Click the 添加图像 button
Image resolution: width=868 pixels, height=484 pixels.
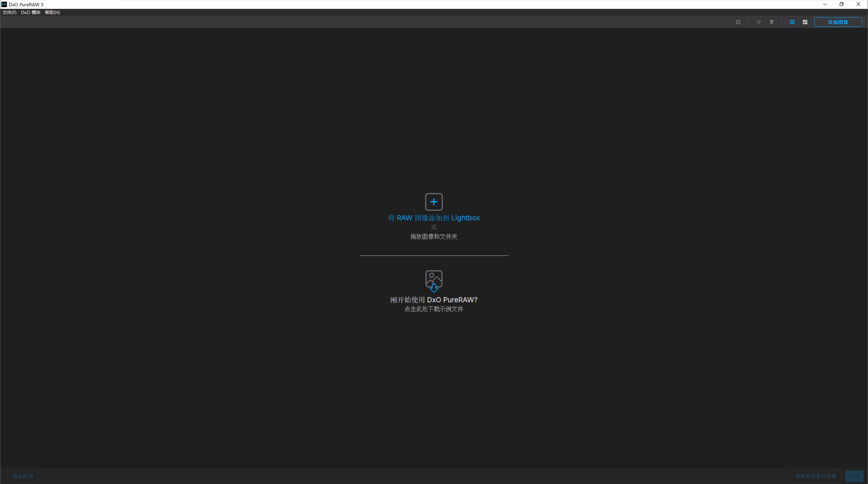click(x=837, y=22)
